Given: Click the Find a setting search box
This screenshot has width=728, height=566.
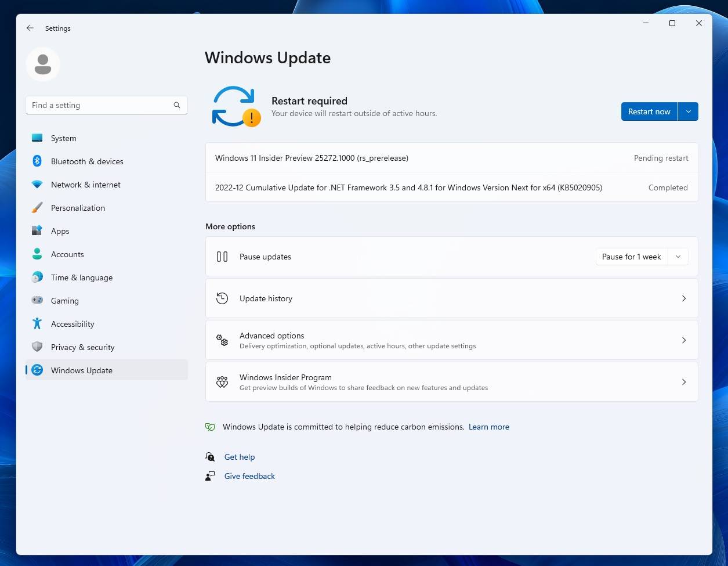Looking at the screenshot, I should click(x=107, y=105).
